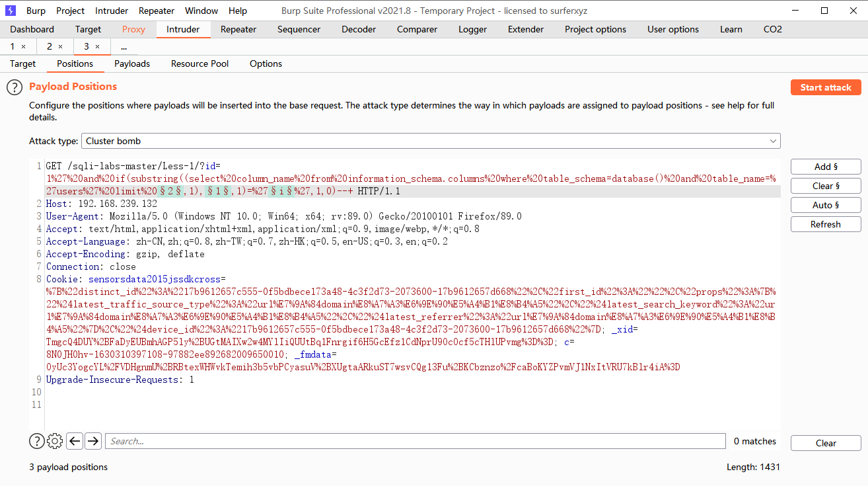Switch to the top-level Target tab
868x486 pixels.
pyautogui.click(x=88, y=29)
